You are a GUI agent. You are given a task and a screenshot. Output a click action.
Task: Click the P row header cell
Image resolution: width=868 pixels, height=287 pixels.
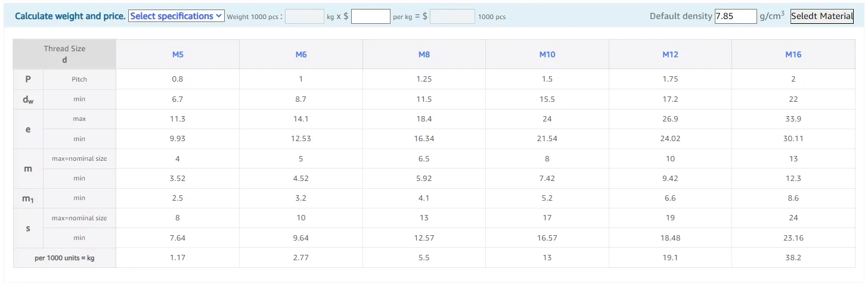tap(28, 79)
